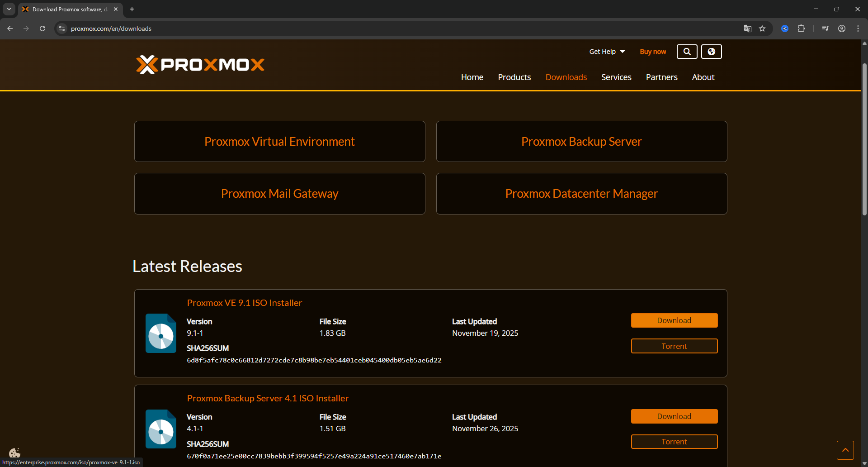Open the browser extensions puzzle icon
Viewport: 868px width, 467px height.
802,29
